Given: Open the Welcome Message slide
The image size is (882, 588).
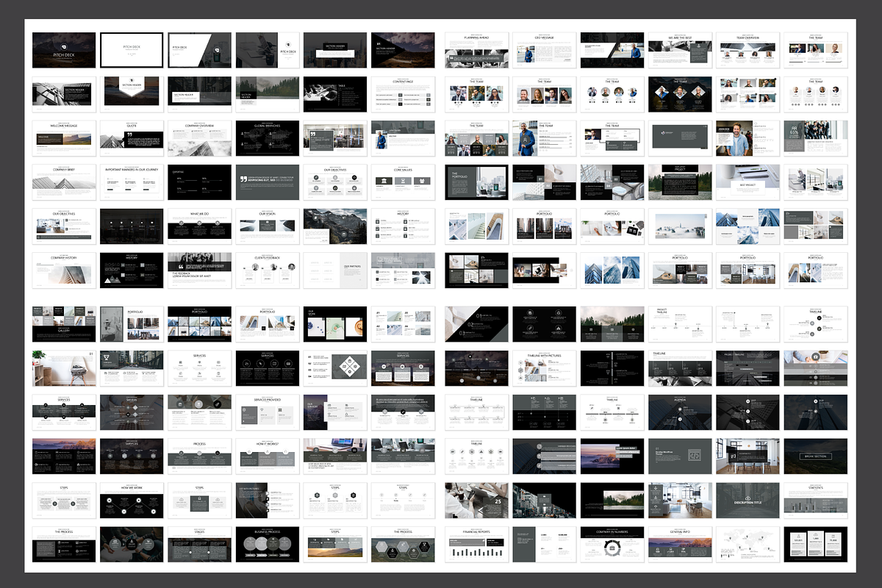Looking at the screenshot, I should (64, 138).
